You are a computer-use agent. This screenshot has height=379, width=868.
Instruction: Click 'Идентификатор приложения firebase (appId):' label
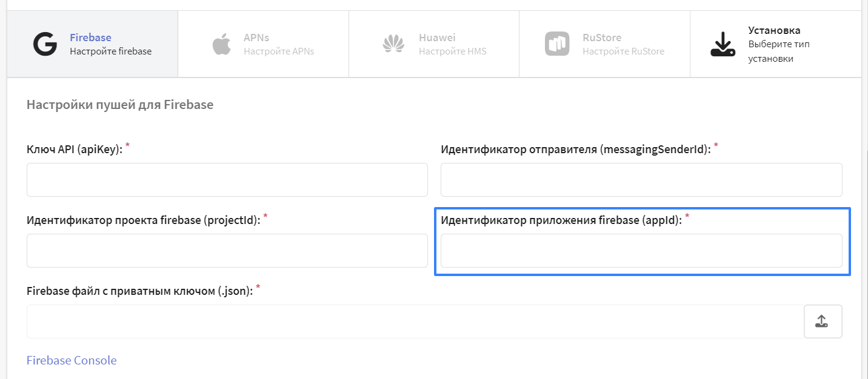click(561, 220)
